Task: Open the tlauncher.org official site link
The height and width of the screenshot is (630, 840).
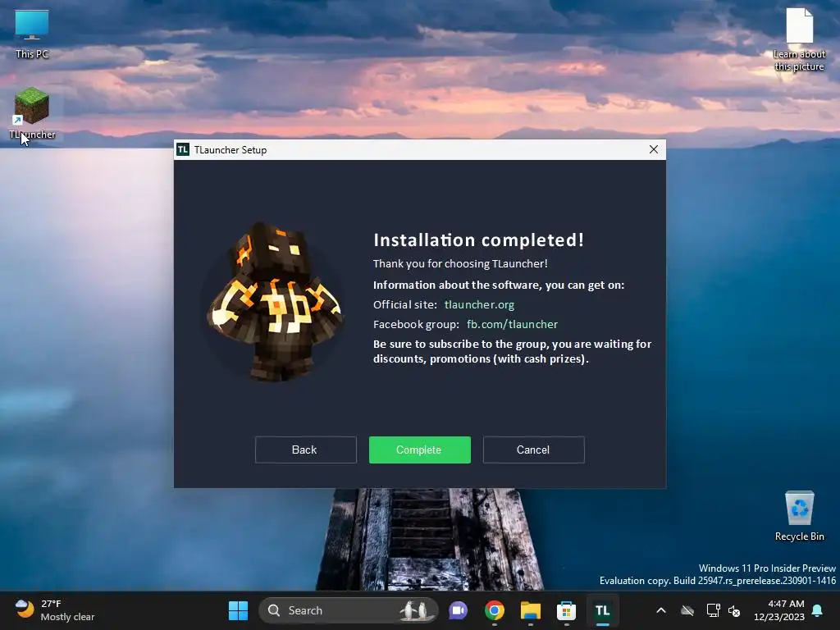Action: pyautogui.click(x=479, y=304)
